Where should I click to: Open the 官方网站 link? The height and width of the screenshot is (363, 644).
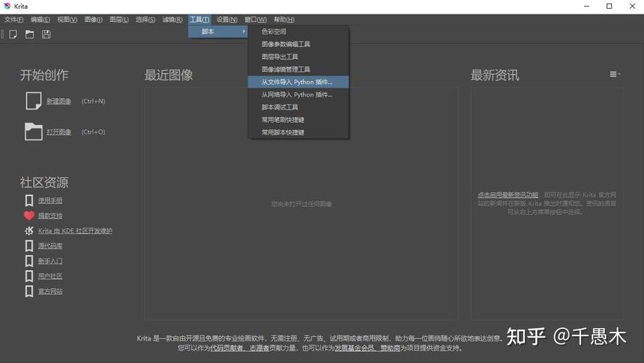(50, 291)
